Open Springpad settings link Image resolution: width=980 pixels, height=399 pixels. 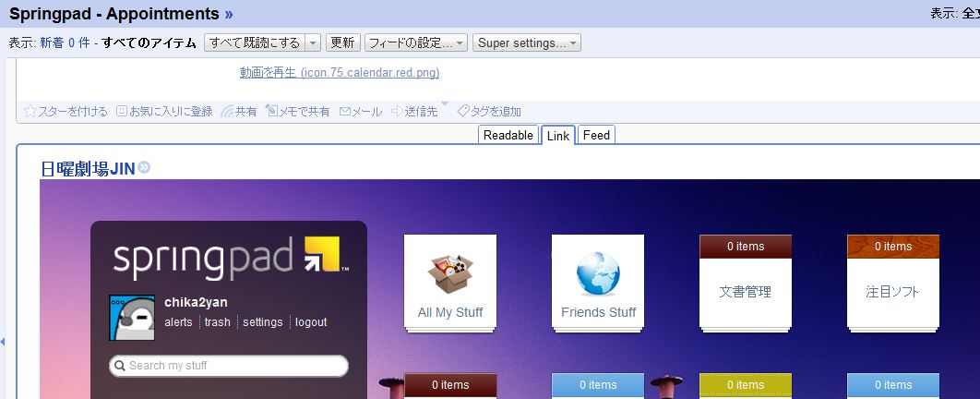tap(262, 322)
